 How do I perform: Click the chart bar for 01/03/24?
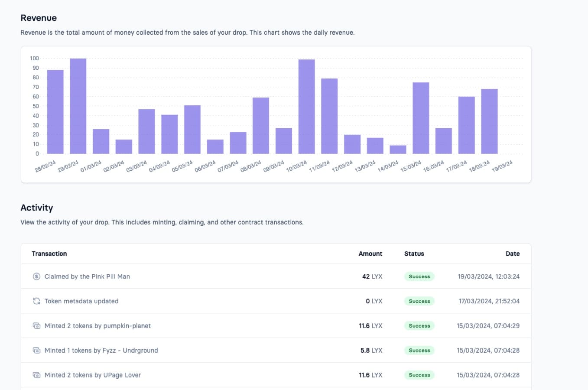coord(101,142)
